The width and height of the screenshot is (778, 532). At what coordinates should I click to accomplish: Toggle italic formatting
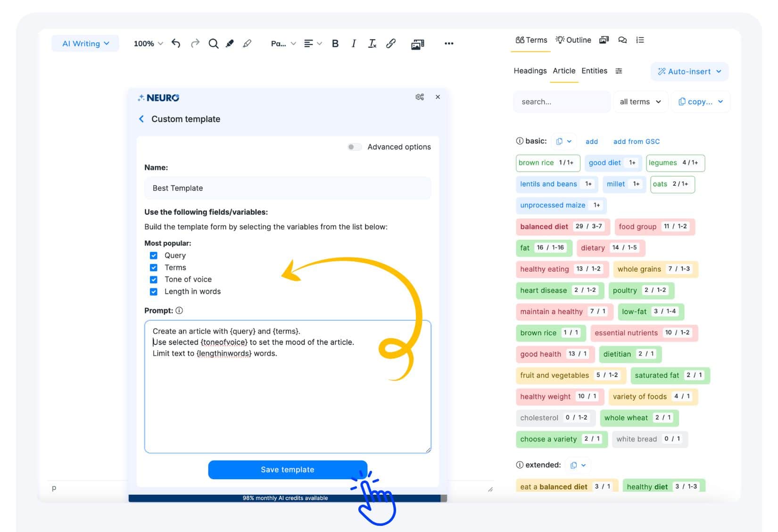point(354,43)
